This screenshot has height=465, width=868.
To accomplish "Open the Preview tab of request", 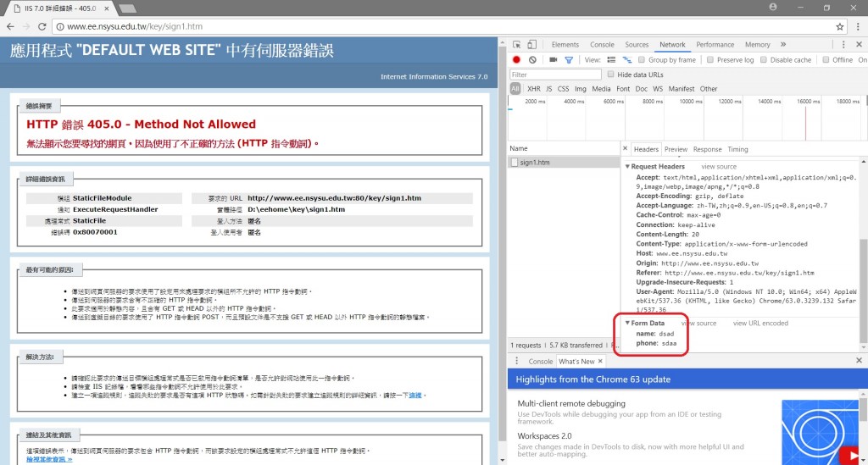I will tap(676, 149).
